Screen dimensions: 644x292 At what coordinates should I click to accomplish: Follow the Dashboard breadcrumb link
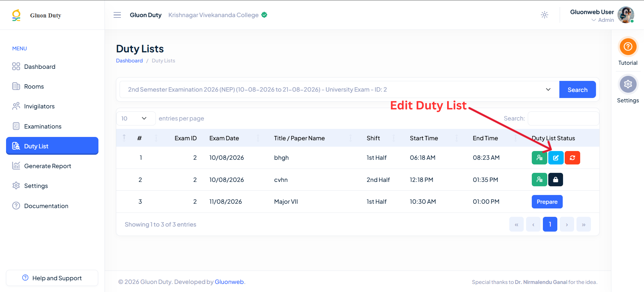click(129, 61)
